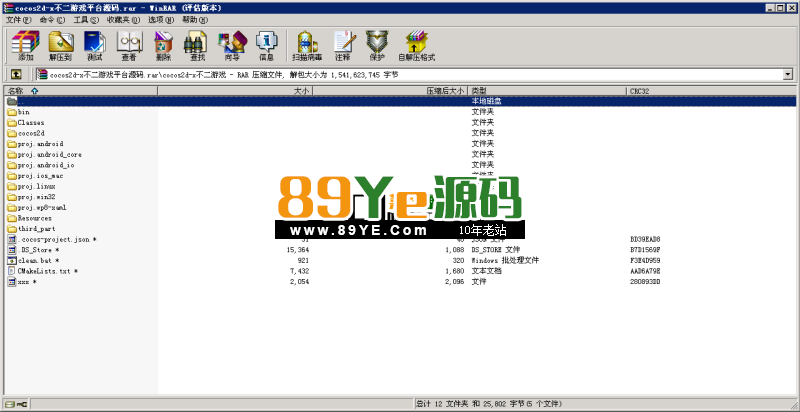Open the Commands (命令) menu
This screenshot has height=412, width=800.
pyautogui.click(x=52, y=20)
